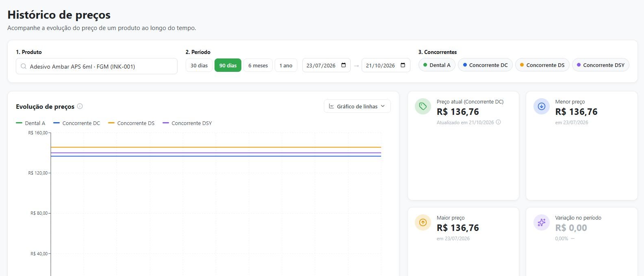The image size is (644, 276).
Task: Click the R$ 40,00 axis label
Action: 39,254
